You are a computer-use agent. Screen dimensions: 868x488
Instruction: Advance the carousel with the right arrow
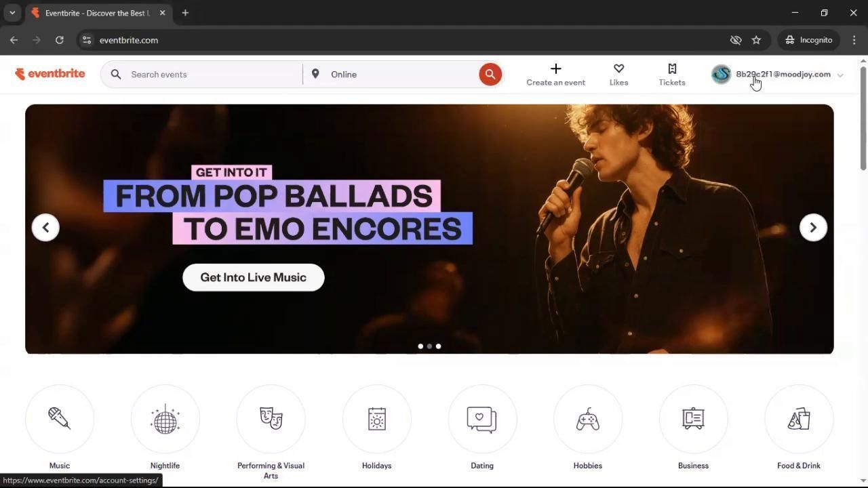click(812, 227)
